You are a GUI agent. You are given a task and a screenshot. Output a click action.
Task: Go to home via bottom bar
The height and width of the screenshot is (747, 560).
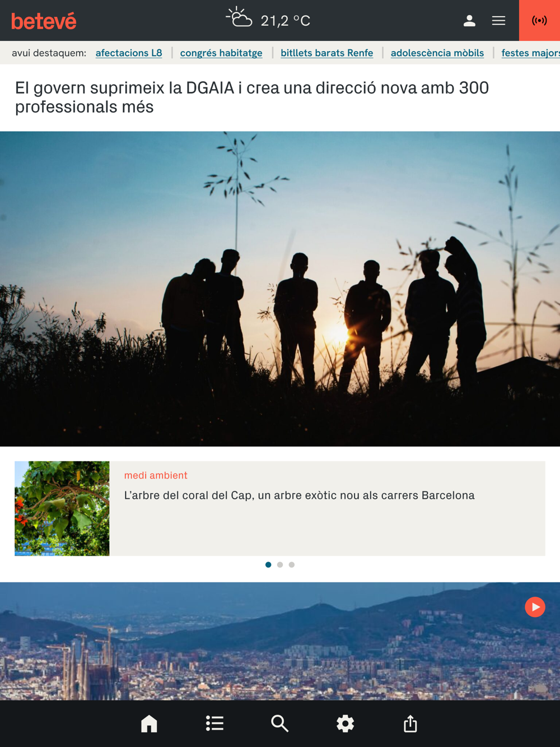point(149,723)
